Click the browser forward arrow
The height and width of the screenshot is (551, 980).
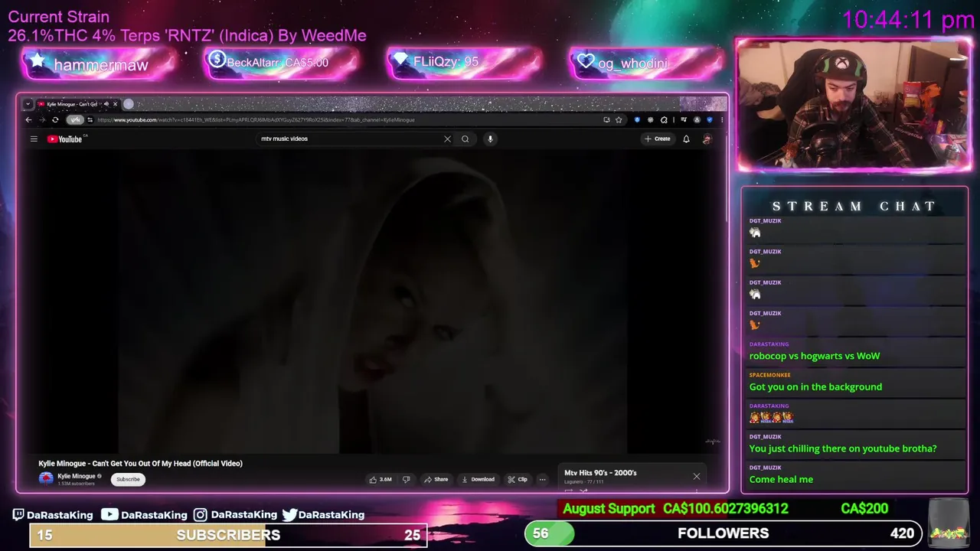point(42,120)
